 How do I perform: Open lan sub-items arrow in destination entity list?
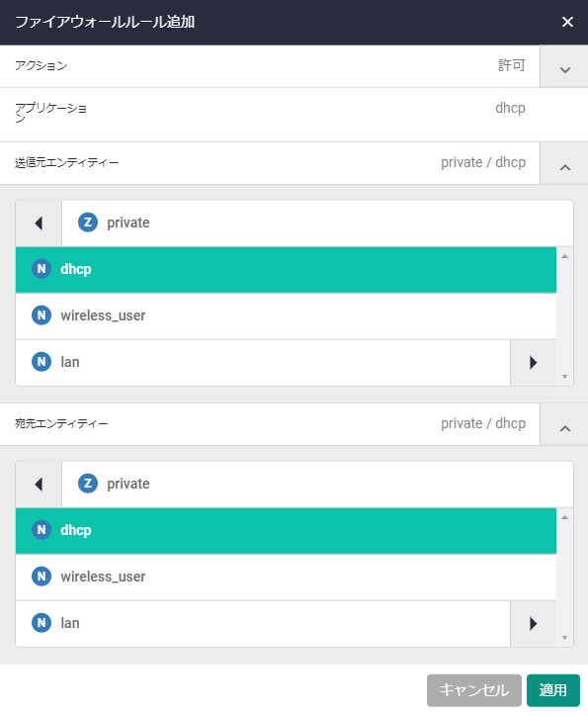pyautogui.click(x=533, y=624)
